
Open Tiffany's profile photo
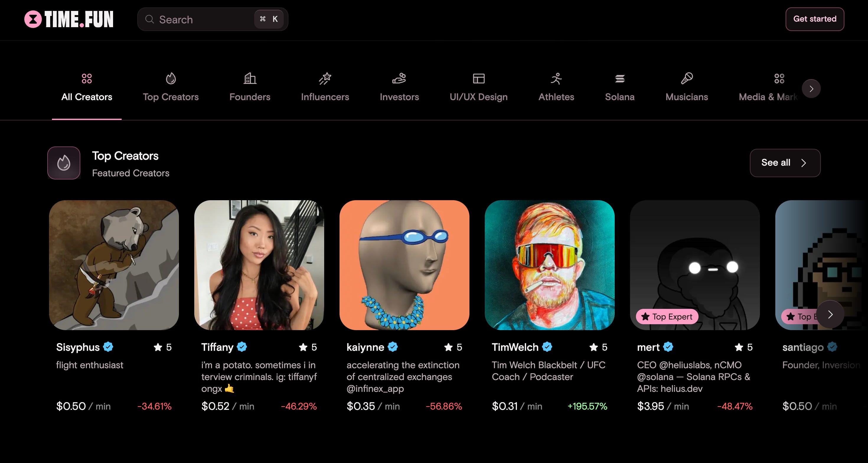(x=259, y=265)
